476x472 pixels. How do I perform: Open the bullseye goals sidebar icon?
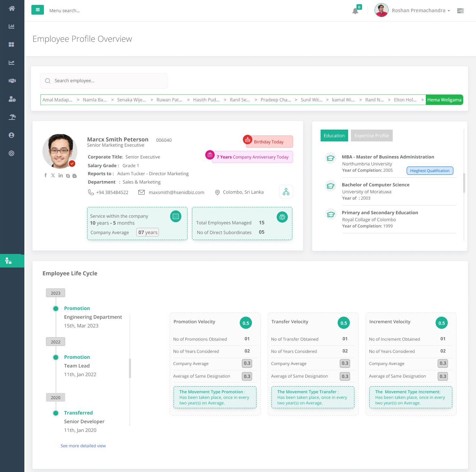pyautogui.click(x=12, y=153)
